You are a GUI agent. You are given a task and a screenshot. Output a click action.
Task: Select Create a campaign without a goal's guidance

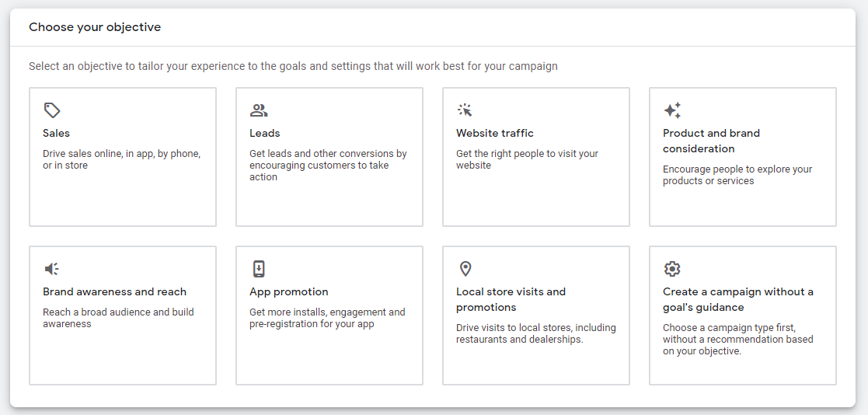[737, 299]
